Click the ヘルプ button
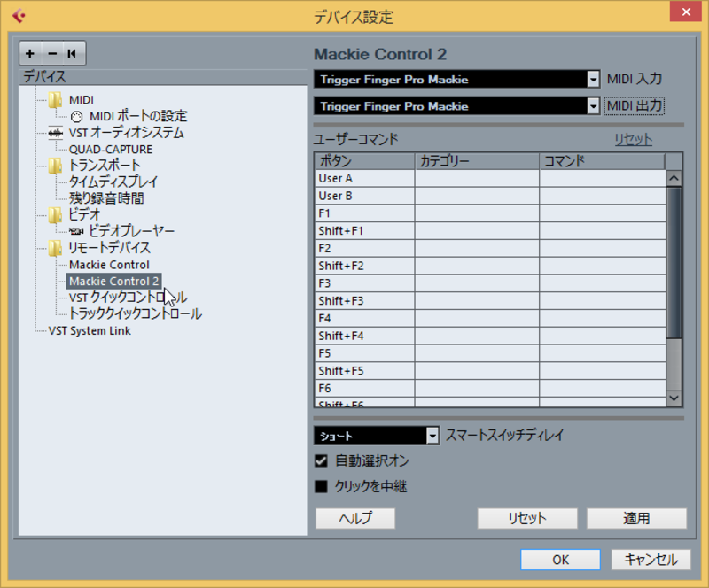 point(355,518)
